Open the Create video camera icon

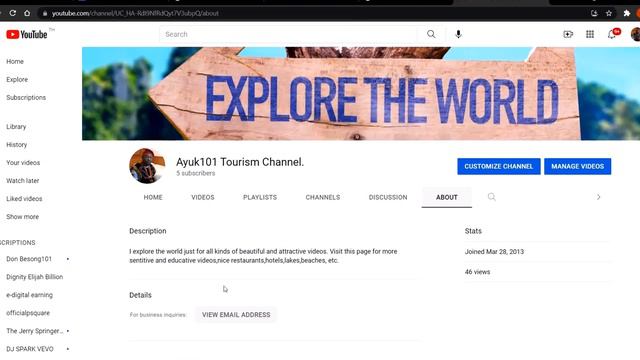point(568,34)
